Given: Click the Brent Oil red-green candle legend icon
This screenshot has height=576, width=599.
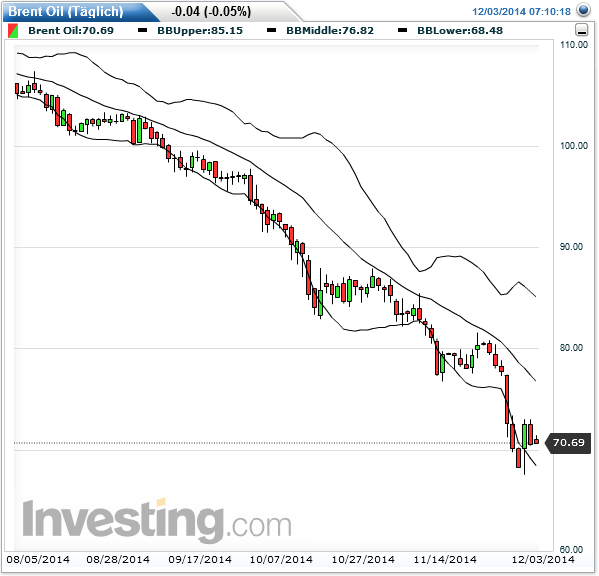Looking at the screenshot, I should coord(13,31).
